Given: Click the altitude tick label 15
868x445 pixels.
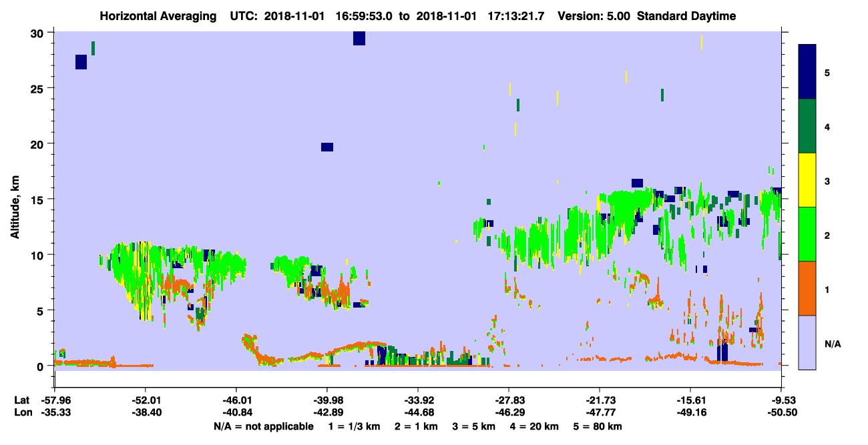Looking at the screenshot, I should click(38, 199).
